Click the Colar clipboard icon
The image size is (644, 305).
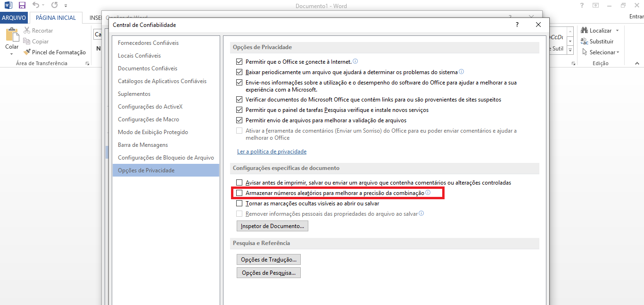point(12,35)
